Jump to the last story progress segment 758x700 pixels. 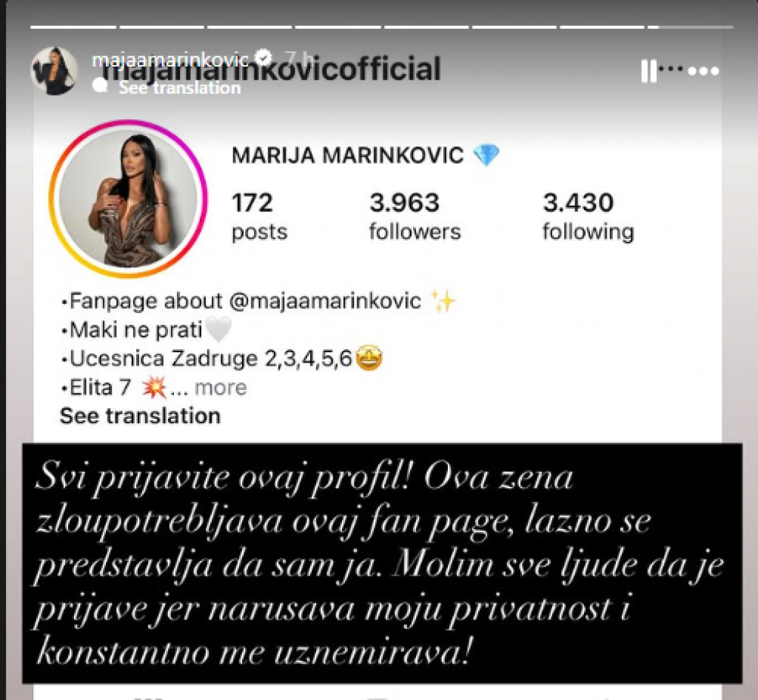(691, 27)
